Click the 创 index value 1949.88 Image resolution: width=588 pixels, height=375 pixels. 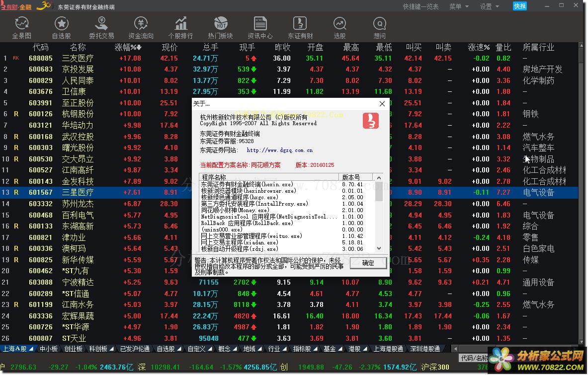click(x=311, y=367)
